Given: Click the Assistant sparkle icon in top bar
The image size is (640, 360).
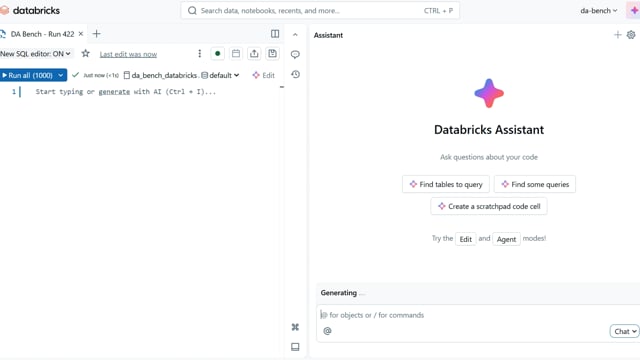Looking at the screenshot, I should click(x=633, y=11).
